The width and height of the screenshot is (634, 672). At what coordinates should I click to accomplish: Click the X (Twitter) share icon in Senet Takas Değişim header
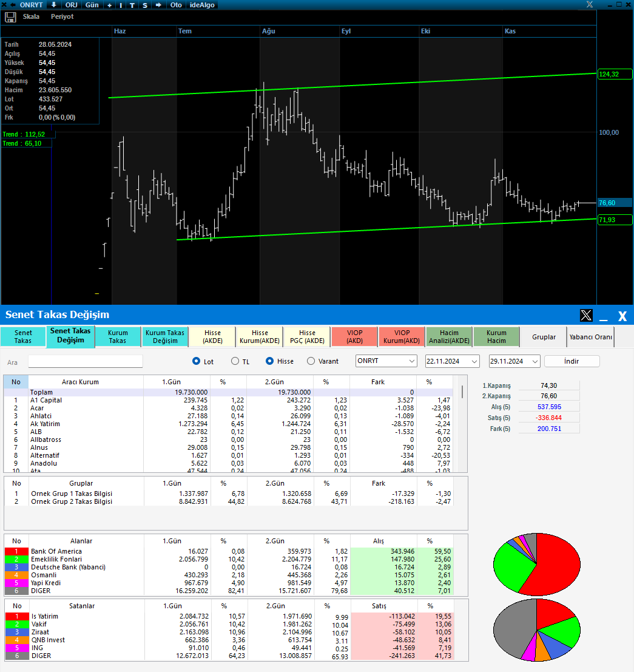coord(586,316)
